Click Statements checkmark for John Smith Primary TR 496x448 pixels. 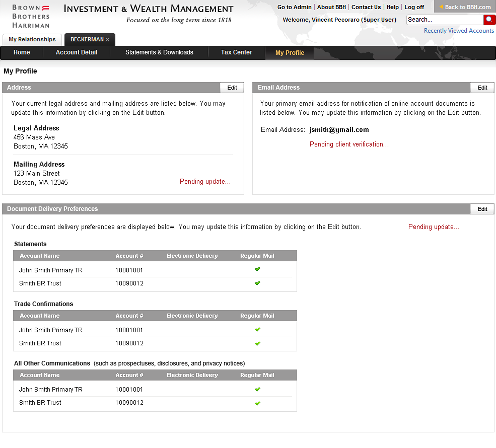pyautogui.click(x=257, y=269)
